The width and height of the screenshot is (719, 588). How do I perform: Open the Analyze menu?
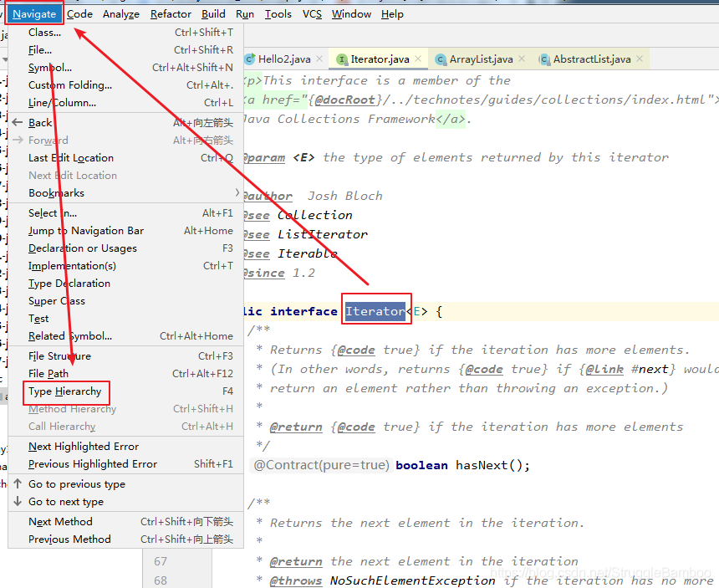click(x=121, y=14)
